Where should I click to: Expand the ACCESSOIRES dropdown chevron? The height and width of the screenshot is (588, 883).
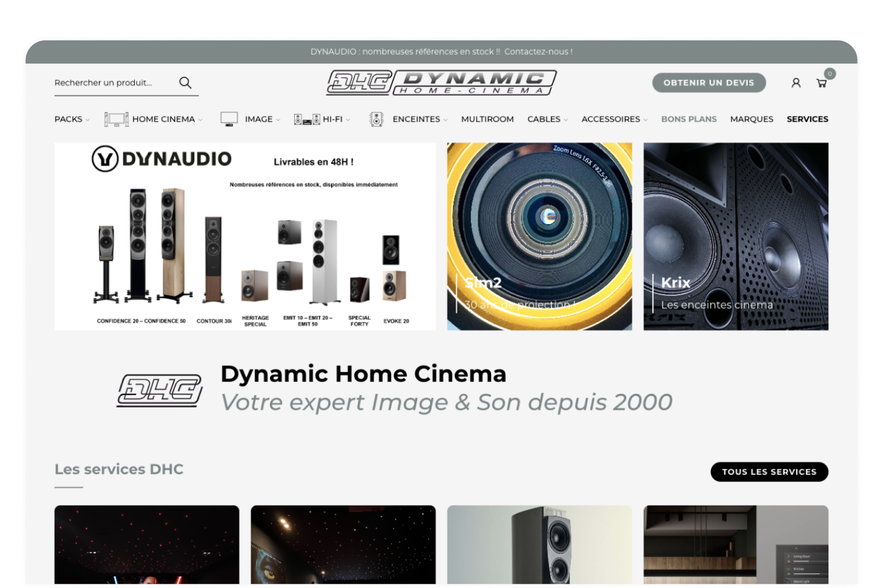[x=645, y=120]
